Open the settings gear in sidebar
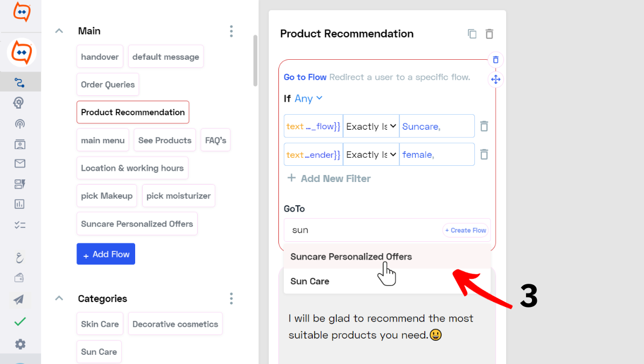Image resolution: width=644 pixels, height=364 pixels. tap(20, 344)
